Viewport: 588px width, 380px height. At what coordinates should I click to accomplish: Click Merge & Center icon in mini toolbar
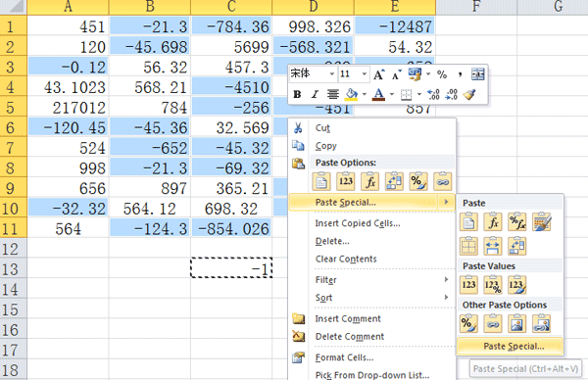478,74
